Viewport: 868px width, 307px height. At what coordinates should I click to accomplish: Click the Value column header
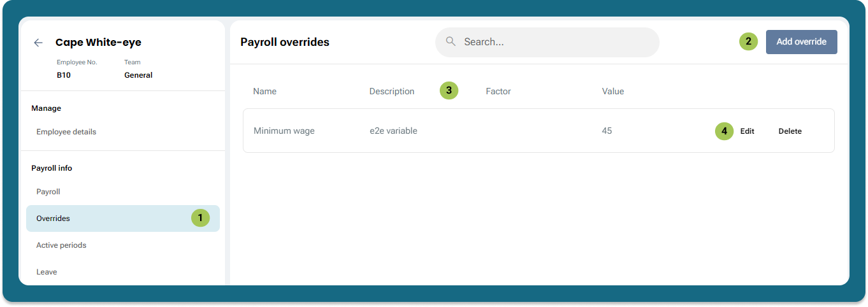[x=612, y=91]
